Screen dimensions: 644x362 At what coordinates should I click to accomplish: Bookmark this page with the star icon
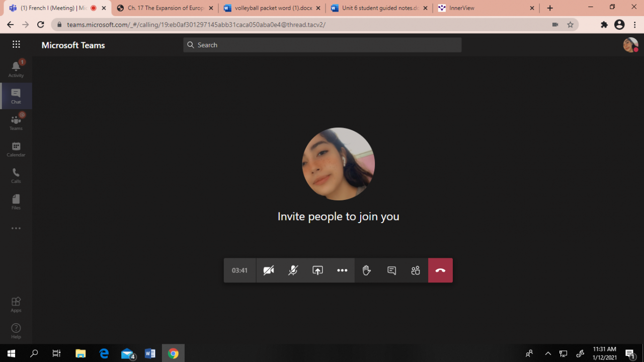coord(570,25)
